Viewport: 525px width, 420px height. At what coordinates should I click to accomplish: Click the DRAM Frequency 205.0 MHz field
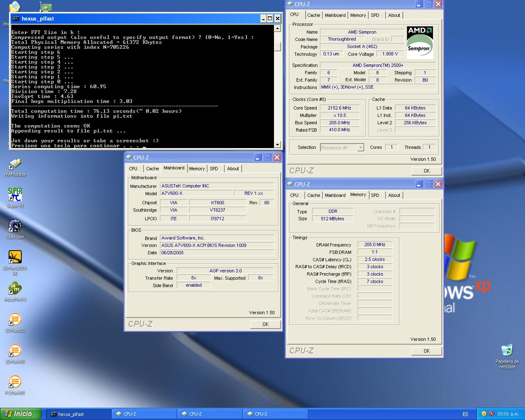click(x=375, y=244)
